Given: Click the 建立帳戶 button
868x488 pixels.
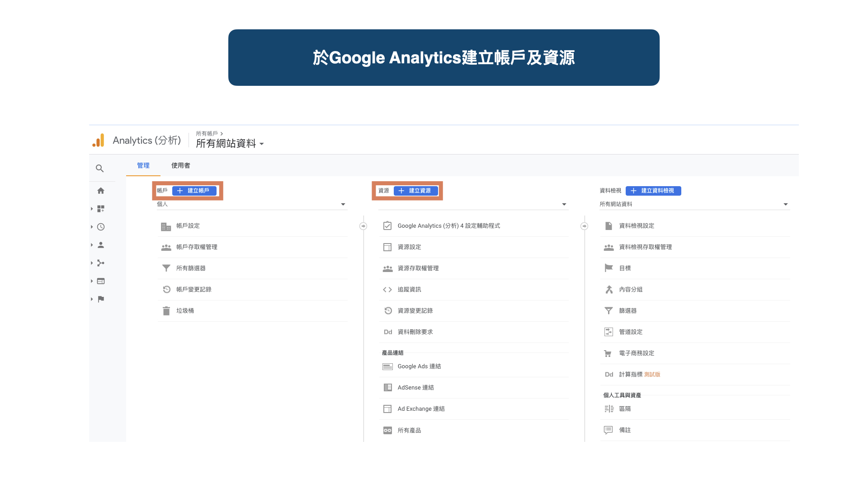Looking at the screenshot, I should tap(194, 191).
